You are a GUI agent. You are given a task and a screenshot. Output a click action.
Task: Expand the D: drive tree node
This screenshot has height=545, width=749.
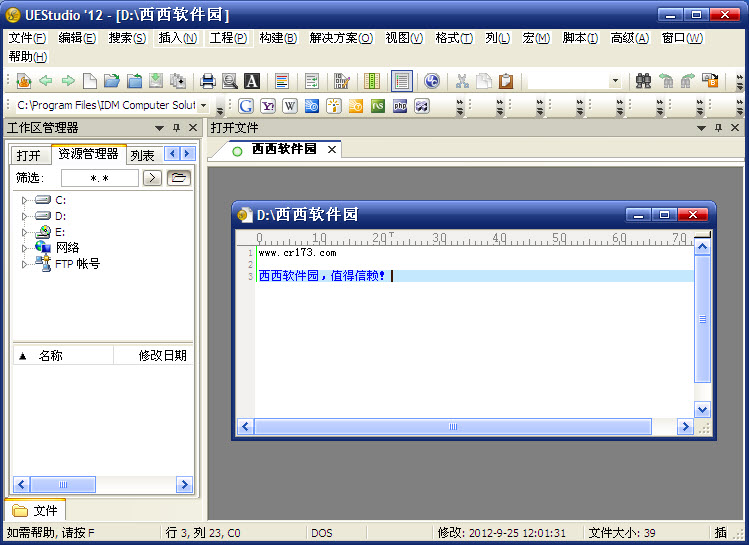coord(24,216)
